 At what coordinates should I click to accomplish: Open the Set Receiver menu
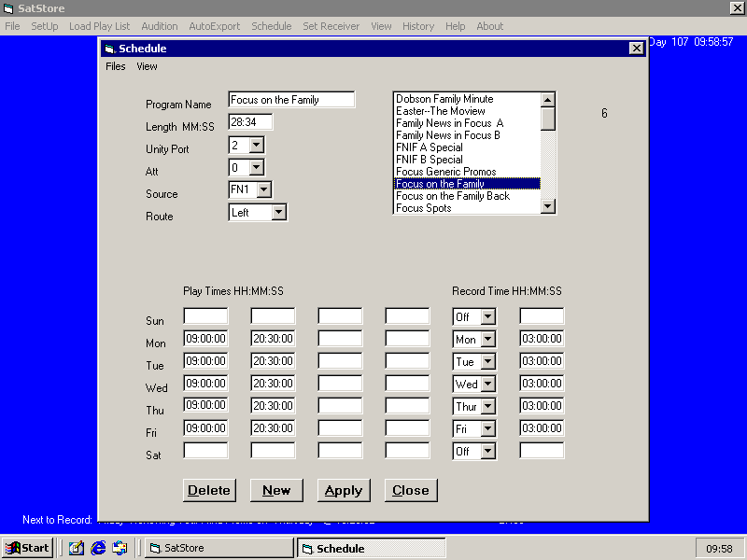pos(331,26)
